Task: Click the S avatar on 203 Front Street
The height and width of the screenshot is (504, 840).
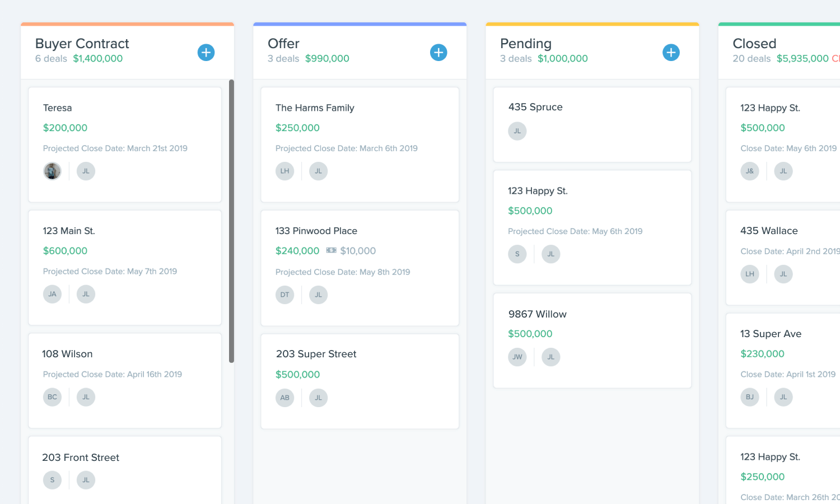Action: pos(52,480)
